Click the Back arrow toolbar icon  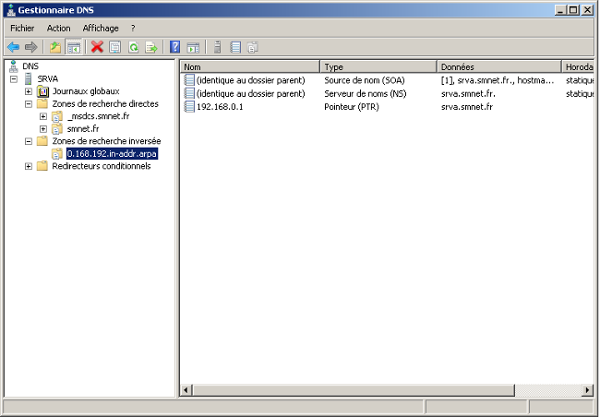click(x=13, y=47)
